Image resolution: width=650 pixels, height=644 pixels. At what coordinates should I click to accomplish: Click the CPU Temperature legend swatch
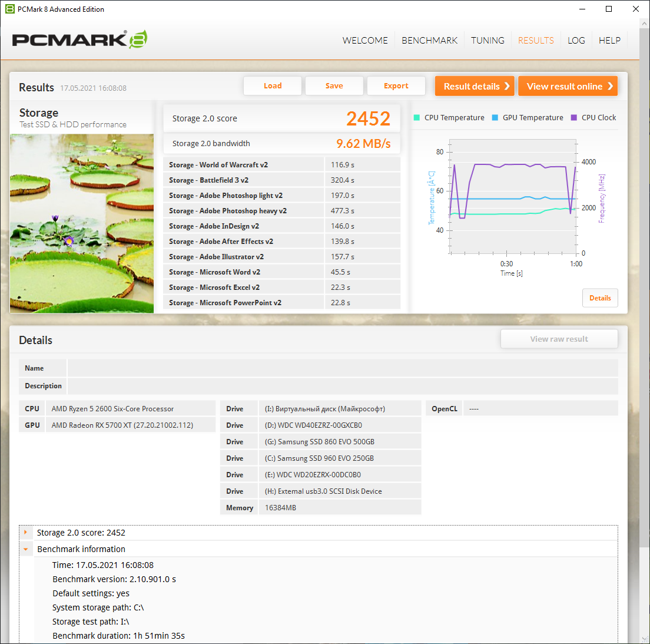pyautogui.click(x=417, y=118)
